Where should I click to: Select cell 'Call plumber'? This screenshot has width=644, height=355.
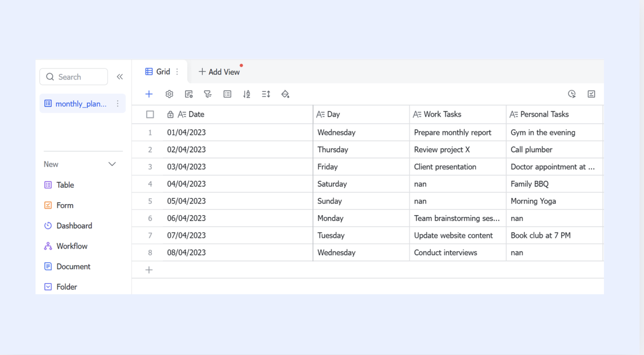point(555,150)
